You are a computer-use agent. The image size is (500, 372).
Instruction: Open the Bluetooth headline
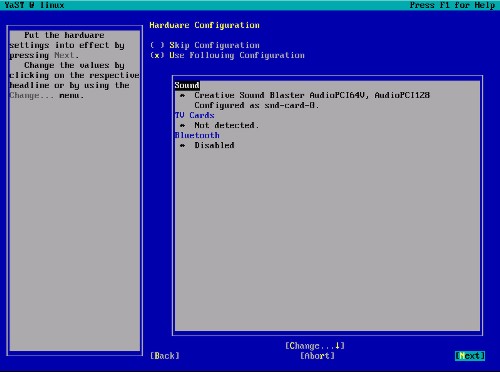[x=197, y=135]
